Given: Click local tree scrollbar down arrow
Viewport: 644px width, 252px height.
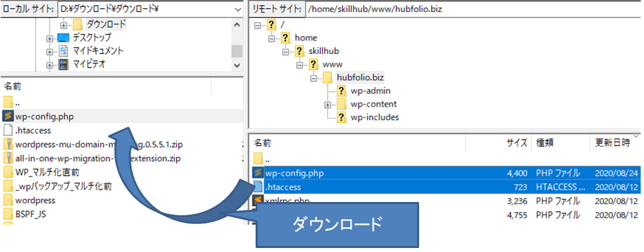Looking at the screenshot, I should [237, 65].
